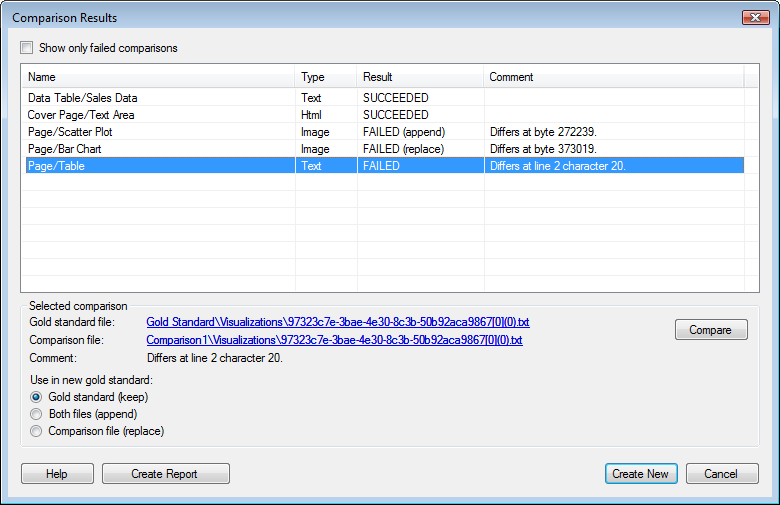780x505 pixels.
Task: Select the Cover Page/Text Area row
Action: coord(385,115)
